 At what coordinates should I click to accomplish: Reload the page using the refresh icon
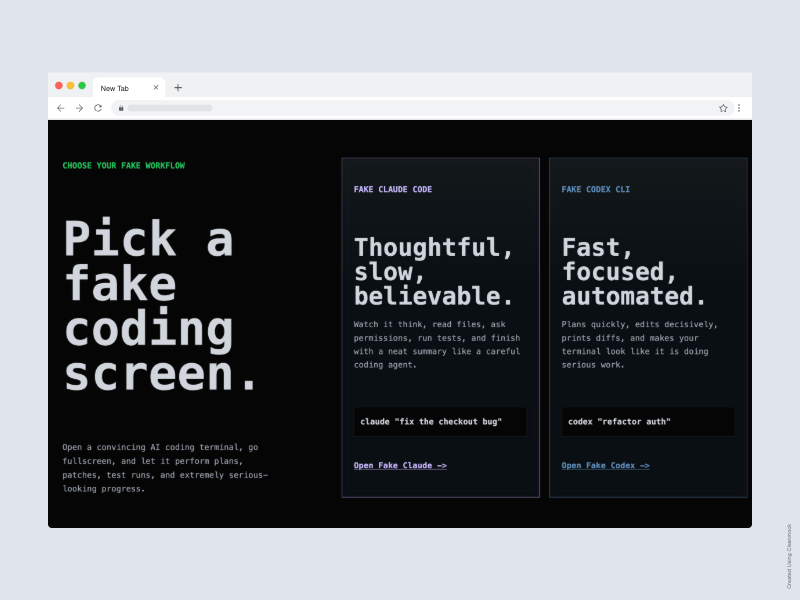(x=98, y=108)
